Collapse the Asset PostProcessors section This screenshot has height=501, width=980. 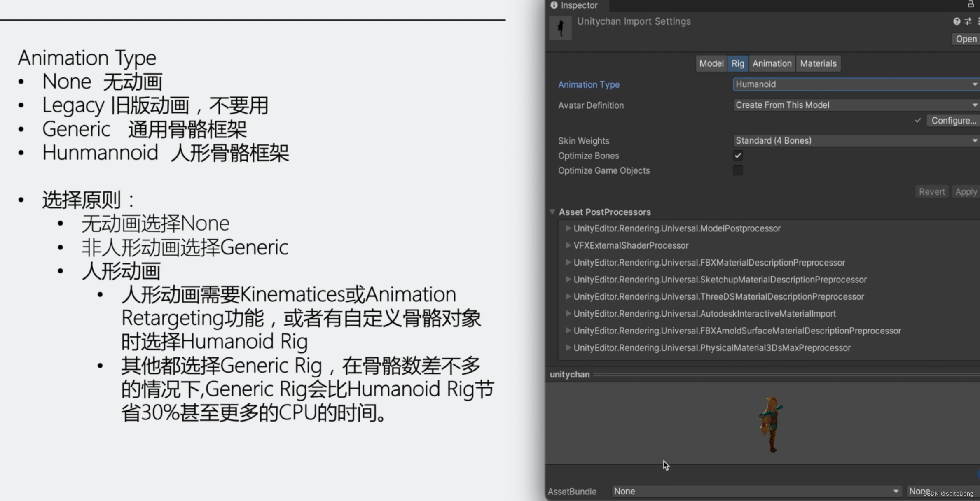click(552, 212)
